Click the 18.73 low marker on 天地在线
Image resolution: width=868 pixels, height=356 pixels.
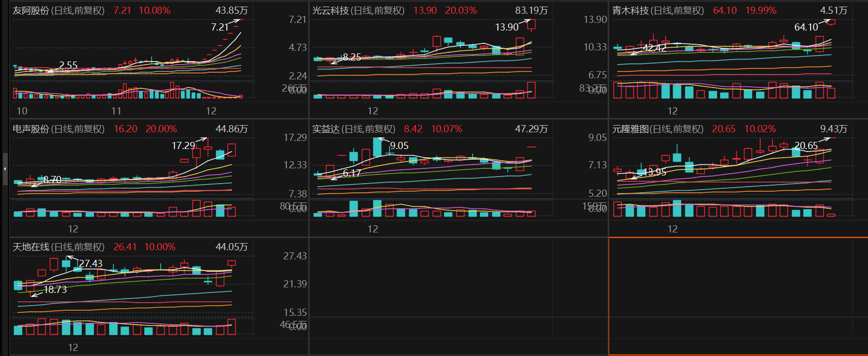(55, 290)
